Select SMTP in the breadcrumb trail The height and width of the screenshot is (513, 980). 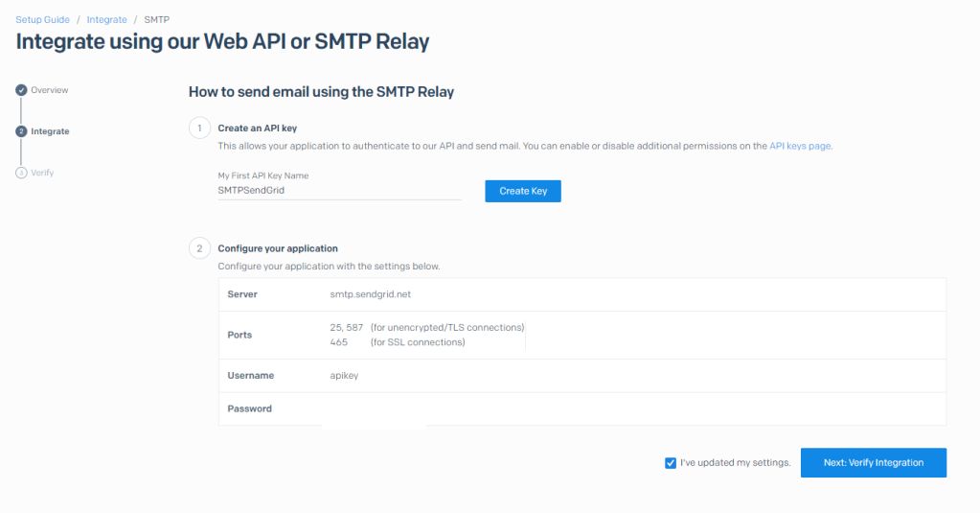point(157,19)
